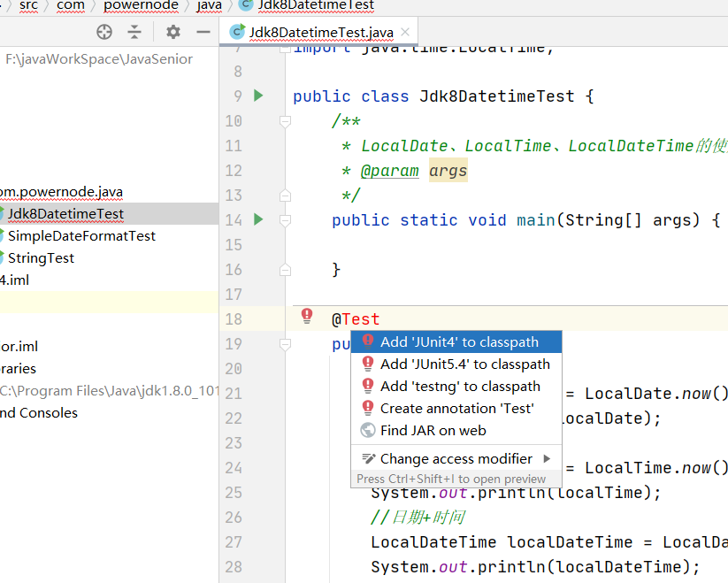Click 'Press Ctrl+Shift+I to open preview' hint
Image resolution: width=728 pixels, height=583 pixels.
pos(451,479)
